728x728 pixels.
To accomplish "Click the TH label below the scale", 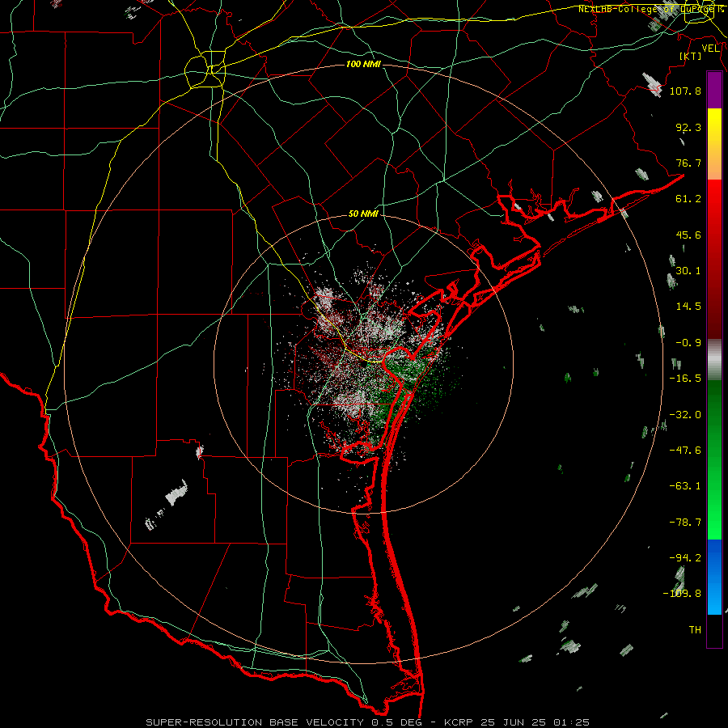I will click(x=695, y=630).
